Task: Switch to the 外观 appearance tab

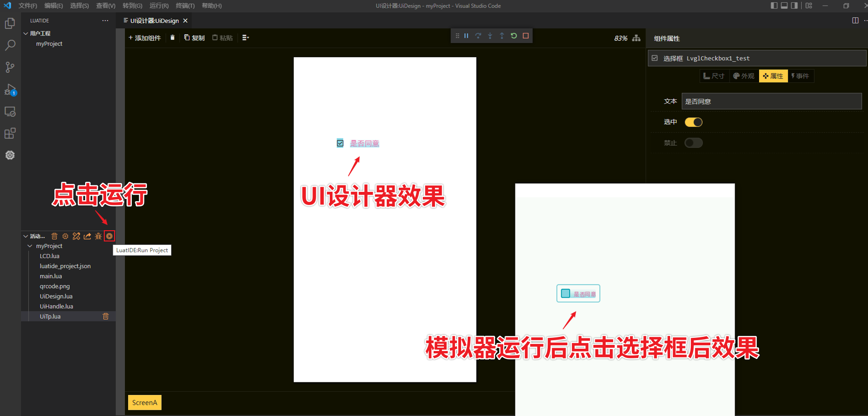Action: coord(744,76)
